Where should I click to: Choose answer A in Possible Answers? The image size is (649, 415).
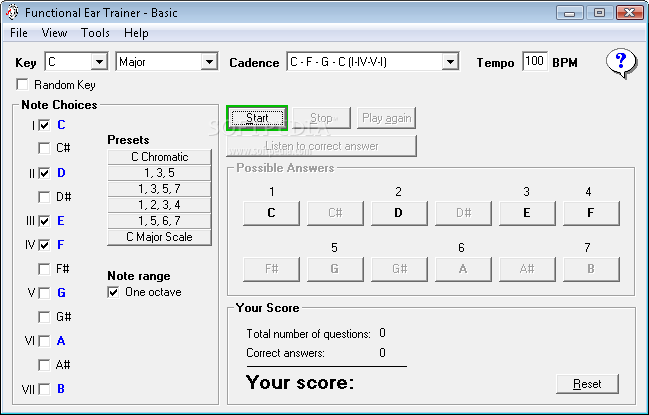tap(463, 269)
